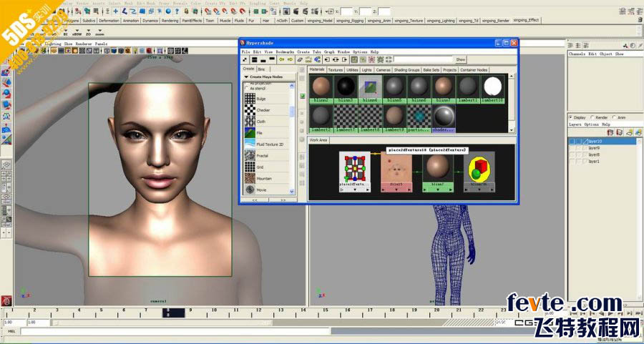Select the lambert10 white material swatch
The image size is (644, 344).
[x=492, y=87]
